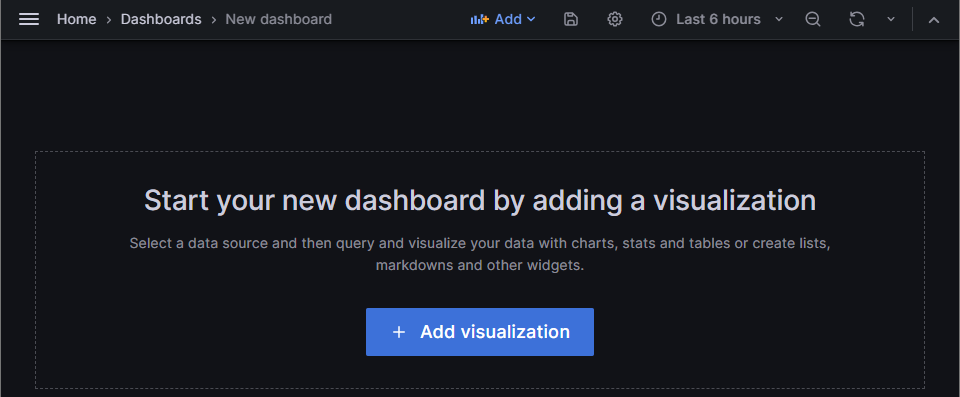The image size is (960, 397).
Task: Open the hamburger navigation menu
Action: click(x=29, y=20)
